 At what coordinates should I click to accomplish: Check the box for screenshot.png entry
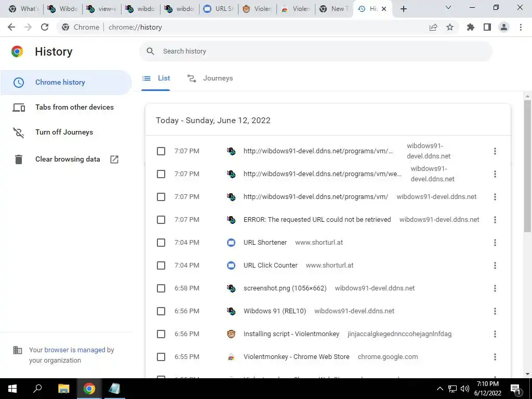[161, 288]
